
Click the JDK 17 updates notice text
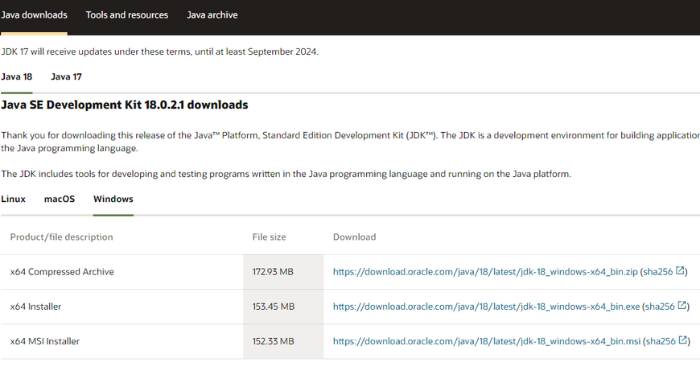click(x=160, y=52)
